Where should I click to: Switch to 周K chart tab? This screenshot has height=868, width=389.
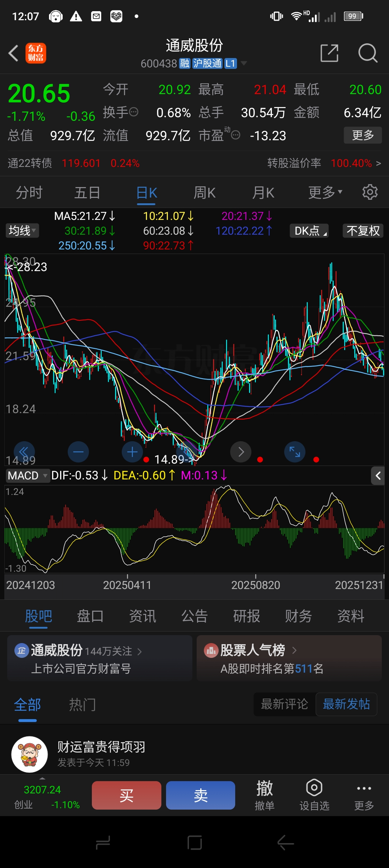coord(205,192)
